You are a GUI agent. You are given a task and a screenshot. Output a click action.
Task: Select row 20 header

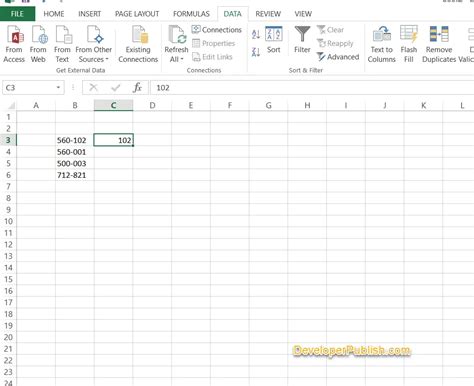point(8,337)
